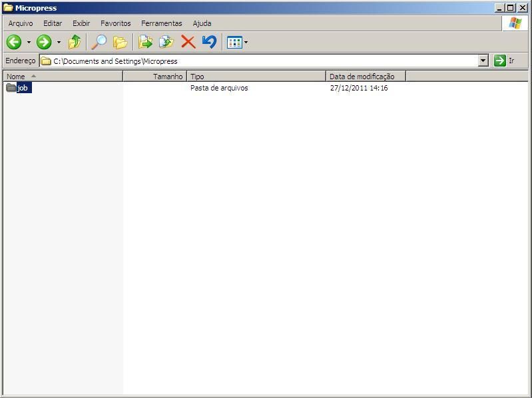Delete selection with the red X
Viewport: 532px width, 398px height.
[x=188, y=43]
